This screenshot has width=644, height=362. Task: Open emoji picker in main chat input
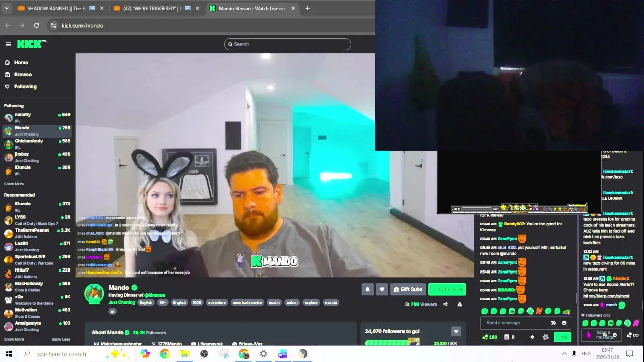pos(564,323)
